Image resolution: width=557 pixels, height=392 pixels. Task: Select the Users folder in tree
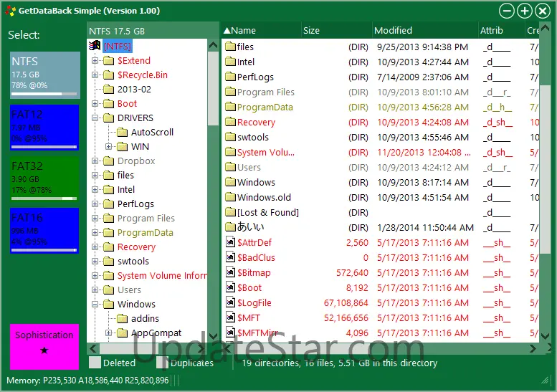(129, 290)
